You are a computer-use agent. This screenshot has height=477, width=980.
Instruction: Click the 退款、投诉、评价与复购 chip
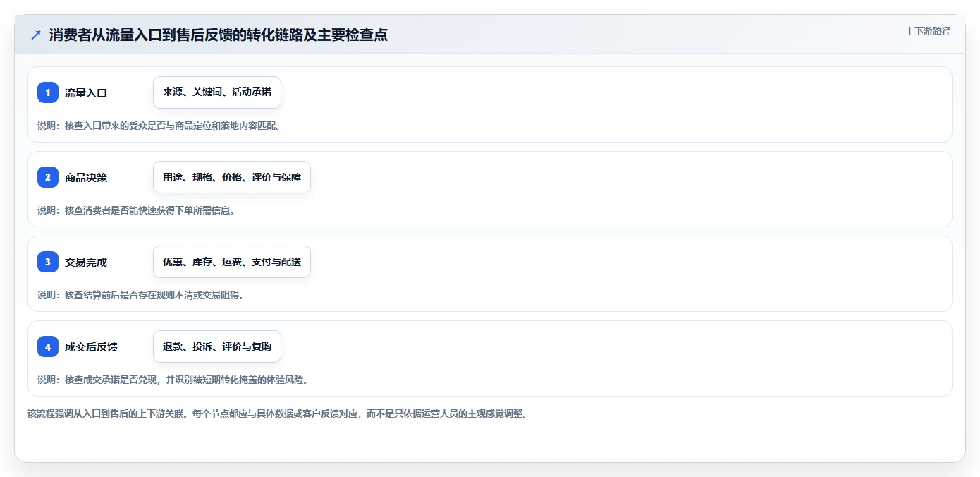[x=217, y=346]
